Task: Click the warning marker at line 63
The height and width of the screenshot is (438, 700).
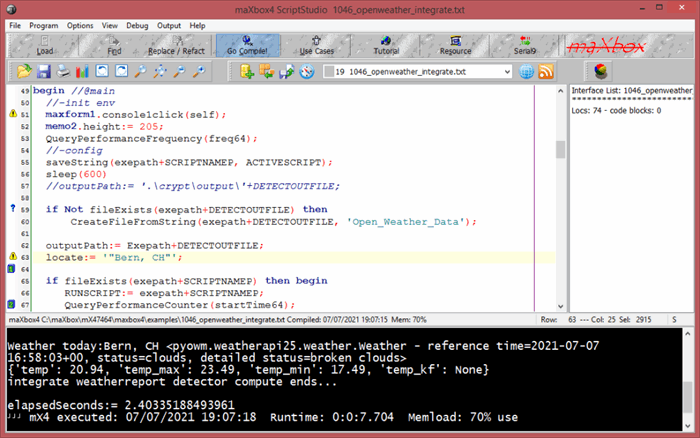Action: 13,256
